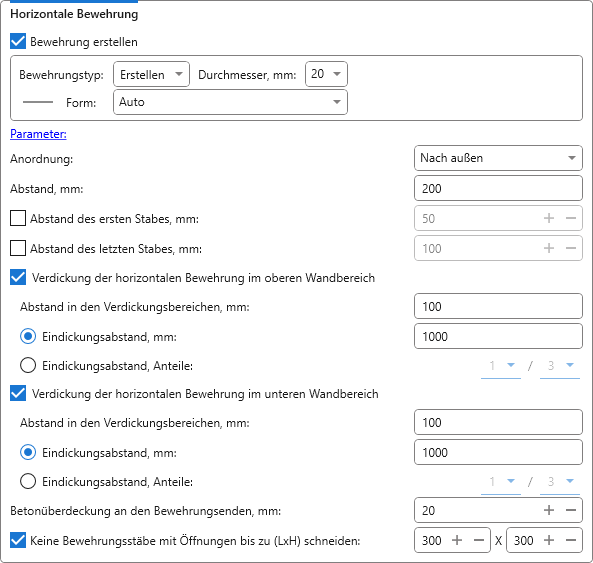The height and width of the screenshot is (563, 593).
Task: Disable Verdickung im oberen Wandbereich
Action: (18, 278)
